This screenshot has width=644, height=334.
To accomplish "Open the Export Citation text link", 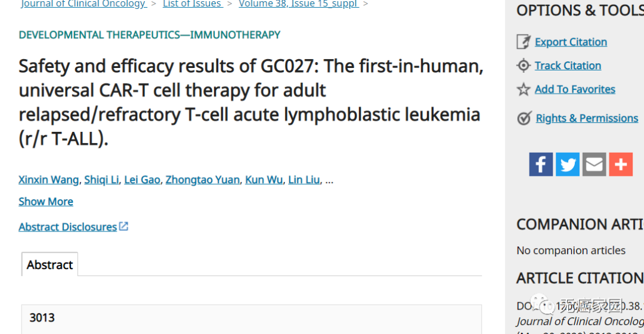I will [x=571, y=42].
